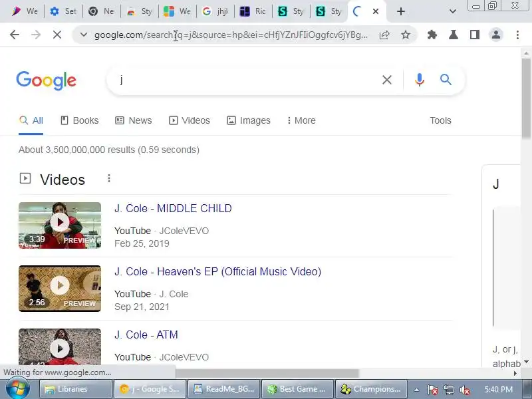Click the Google logo
The height and width of the screenshot is (399, 532).
pyautogui.click(x=46, y=80)
